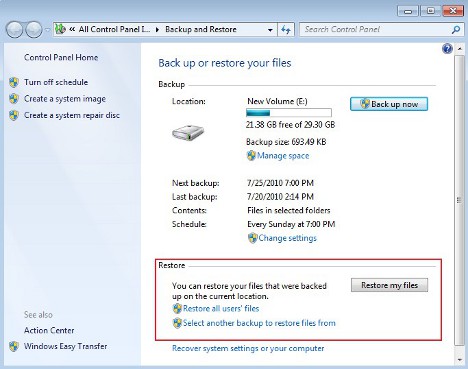The height and width of the screenshot is (369, 468).
Task: Select All Control Panel Items breadcrumb
Action: [x=114, y=29]
